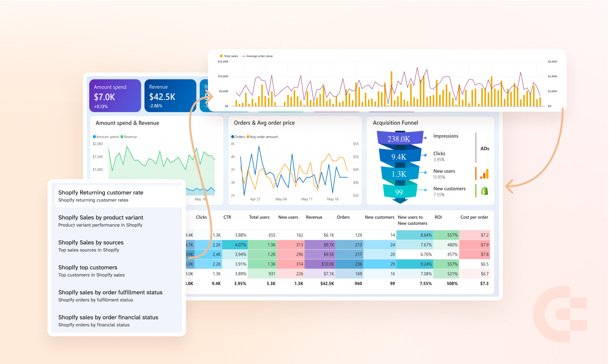Click the Amount spend $7.0K card
Viewport: 609px width, 364px height.
(x=115, y=96)
